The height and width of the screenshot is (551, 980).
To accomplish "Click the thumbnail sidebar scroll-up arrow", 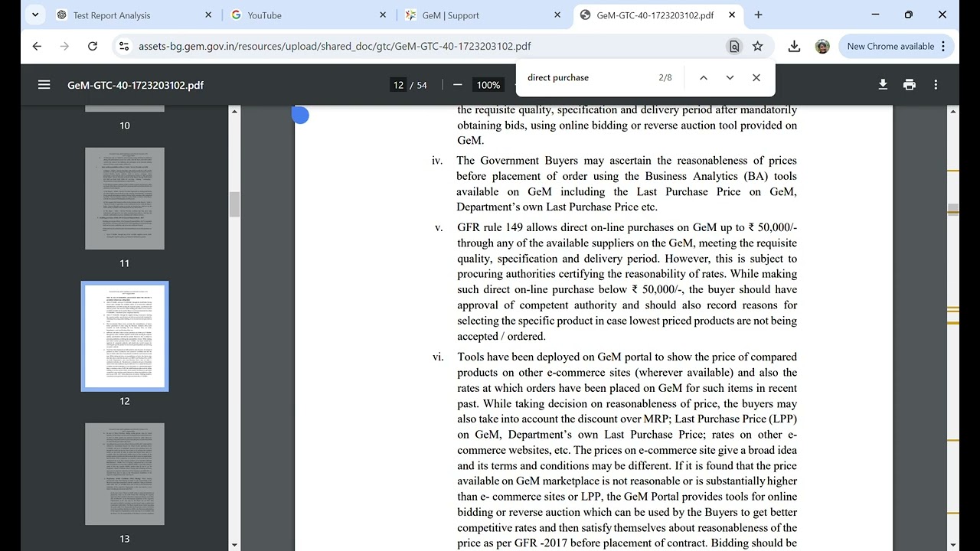I will 234,112.
